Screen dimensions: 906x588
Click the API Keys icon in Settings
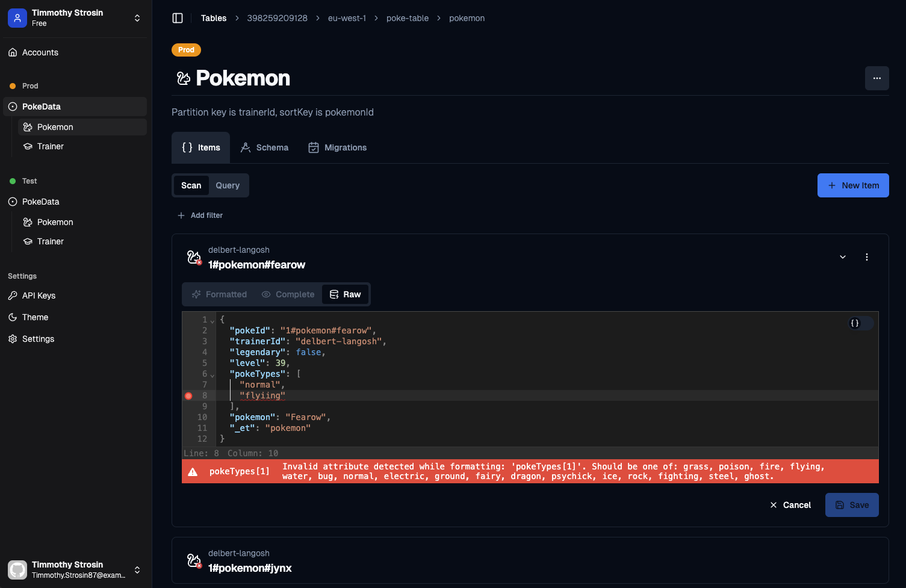(x=13, y=296)
